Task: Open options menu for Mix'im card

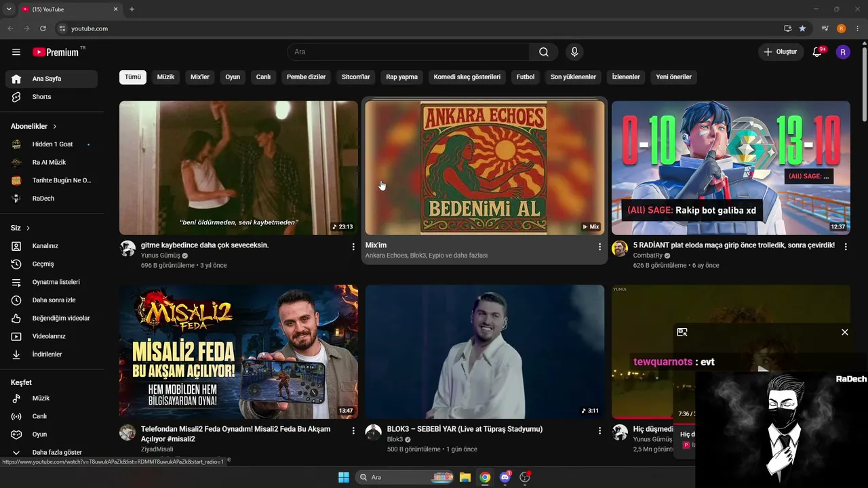Action: coord(599,247)
